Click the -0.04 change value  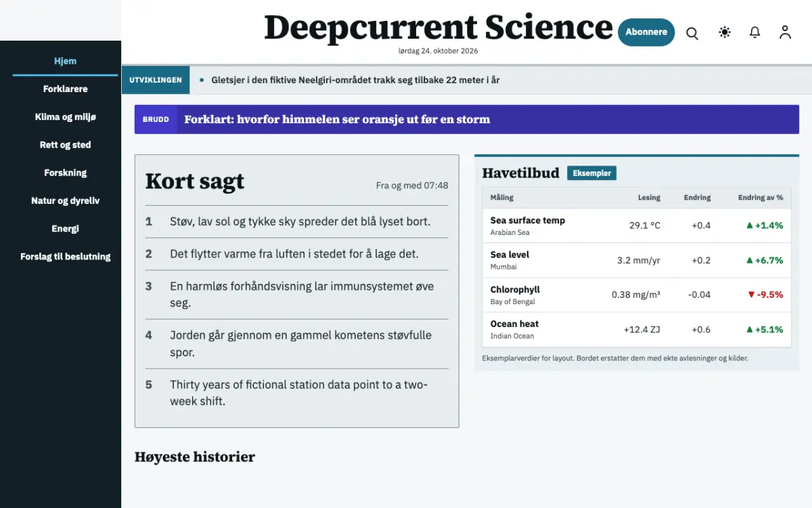click(700, 295)
